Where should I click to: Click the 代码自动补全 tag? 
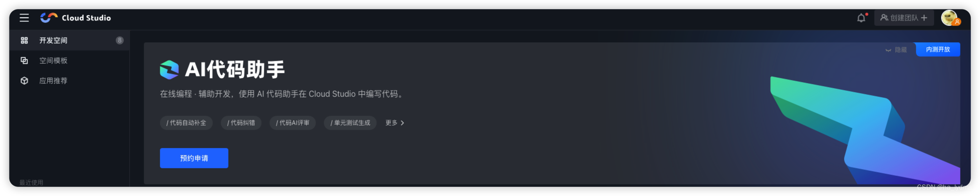coord(186,123)
